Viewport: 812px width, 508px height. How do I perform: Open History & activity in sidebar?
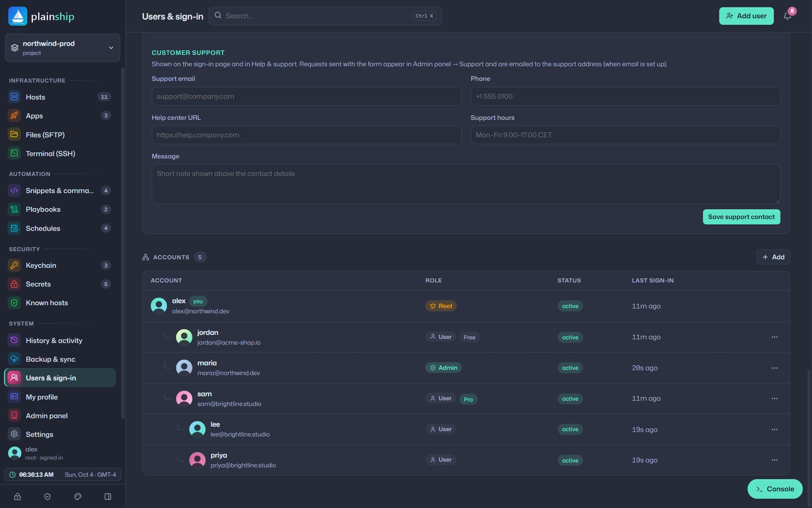point(60,341)
